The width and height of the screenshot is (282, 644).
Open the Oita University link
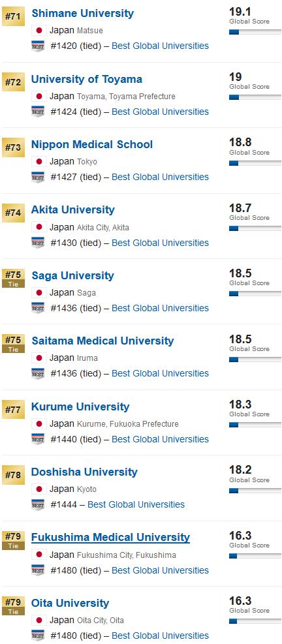pos(70,603)
